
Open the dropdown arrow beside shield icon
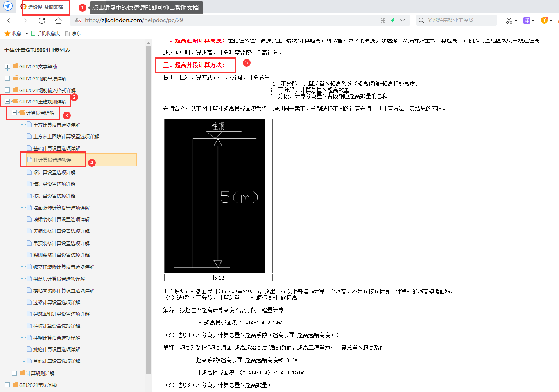tap(551, 21)
